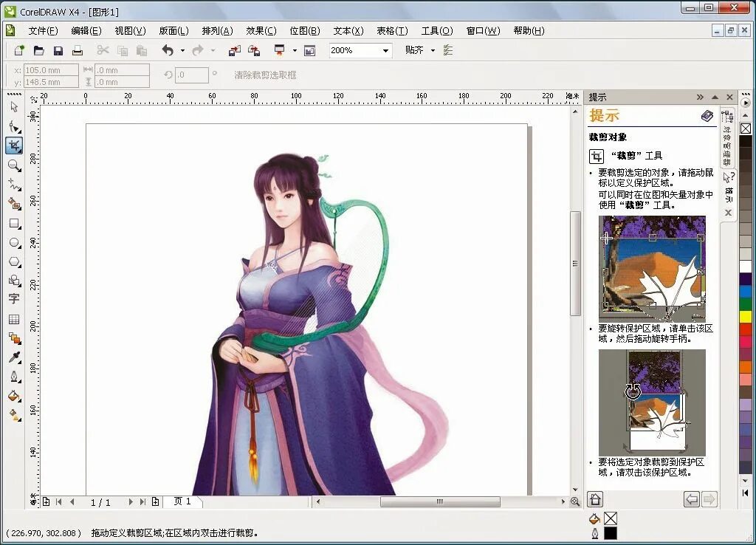Select the Fill bucket tool
This screenshot has height=545, width=756.
coord(14,396)
